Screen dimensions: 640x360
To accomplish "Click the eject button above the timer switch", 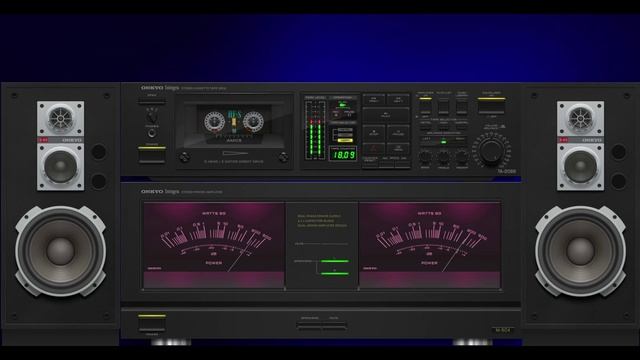I will point(151,100).
